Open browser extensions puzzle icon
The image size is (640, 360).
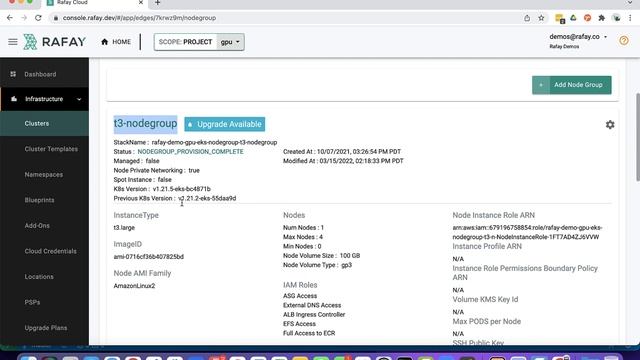(x=602, y=18)
